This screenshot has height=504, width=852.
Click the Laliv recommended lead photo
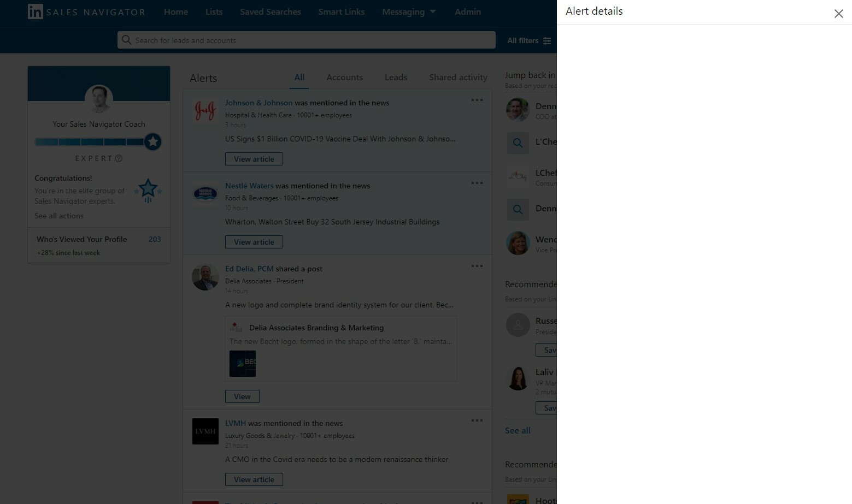[518, 378]
